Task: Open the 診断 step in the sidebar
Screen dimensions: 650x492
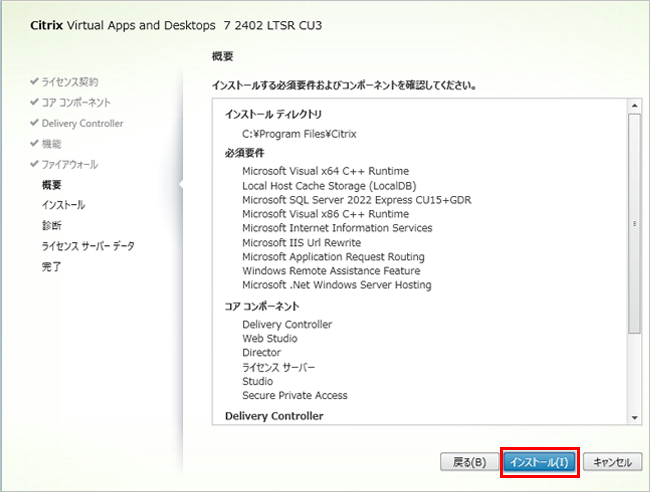Action: [x=52, y=226]
